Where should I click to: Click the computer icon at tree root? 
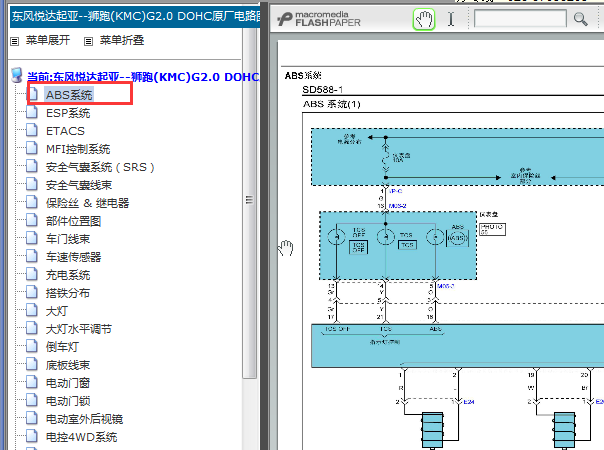pyautogui.click(x=16, y=76)
